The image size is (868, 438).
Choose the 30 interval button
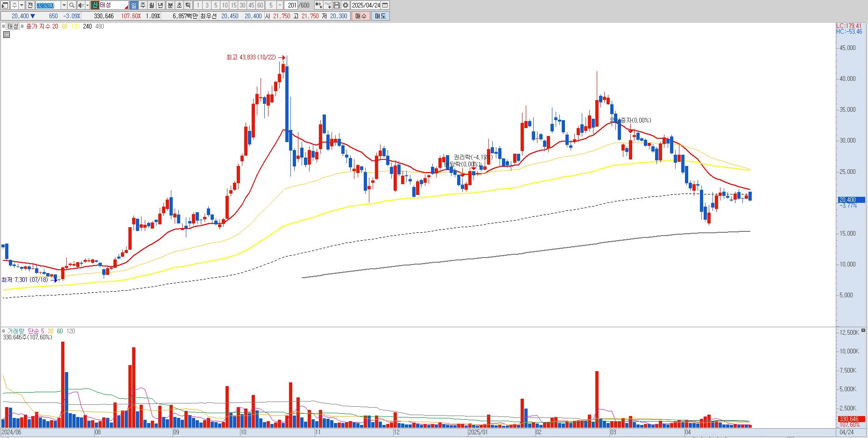(x=242, y=5)
